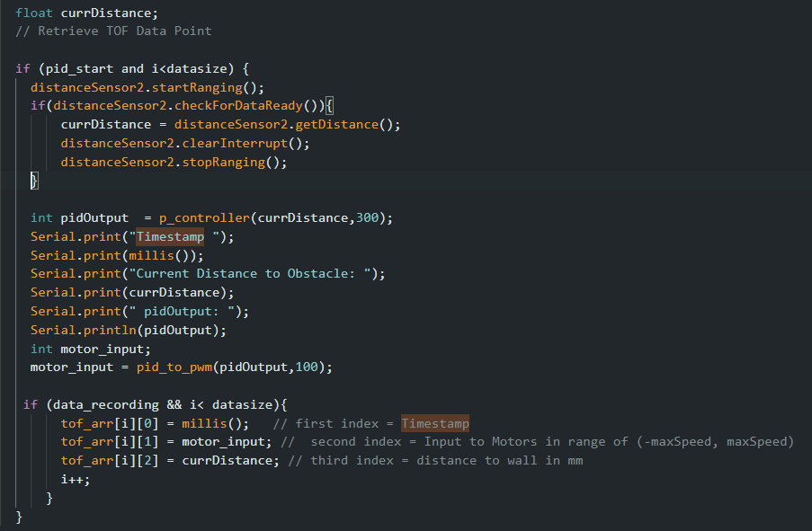This screenshot has width=812, height=531.
Task: Click the 'currDistance = distanceSensor2.getDistance();' line
Action: (x=230, y=125)
